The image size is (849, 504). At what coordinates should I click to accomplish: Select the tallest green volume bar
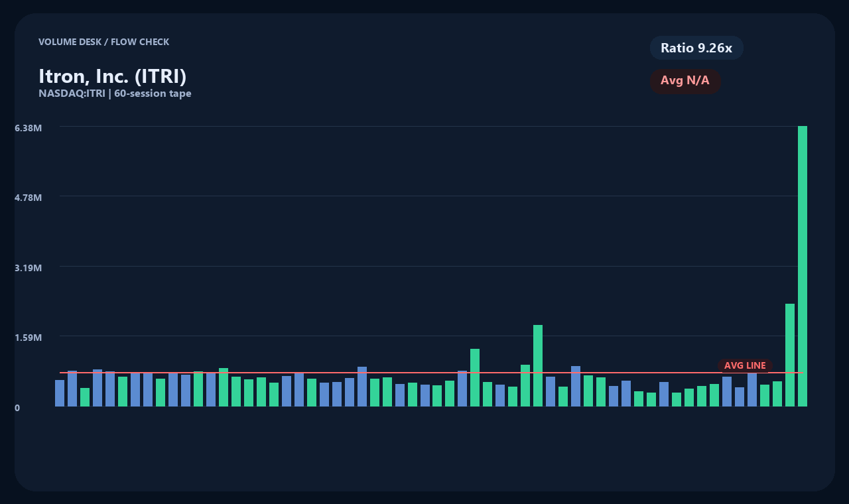click(803, 266)
